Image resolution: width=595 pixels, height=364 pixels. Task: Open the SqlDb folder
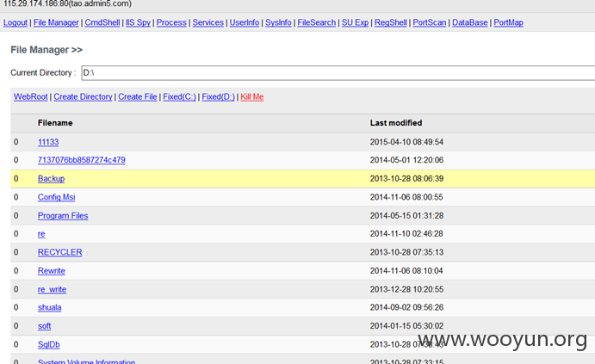[49, 345]
